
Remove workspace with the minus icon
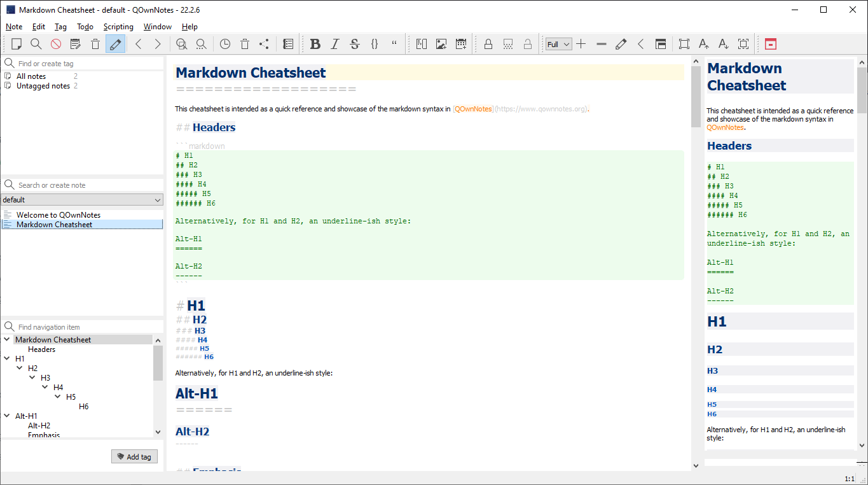tap(602, 44)
